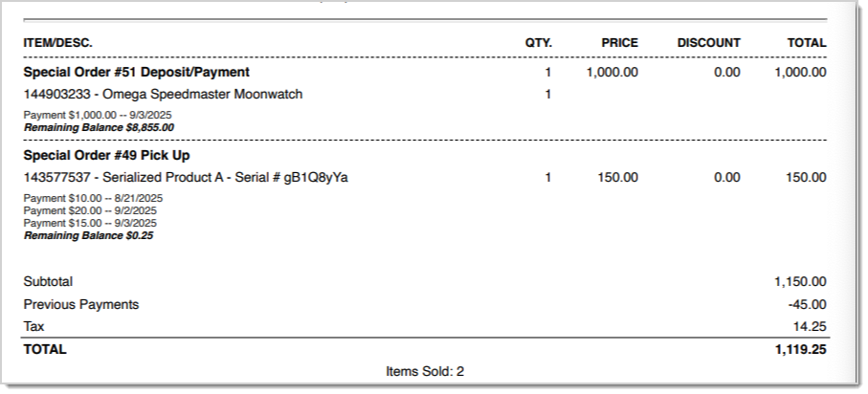Image resolution: width=868 pixels, height=394 pixels.
Task: Click the Payment $15.00 dated 9/3/2025
Action: tap(90, 223)
